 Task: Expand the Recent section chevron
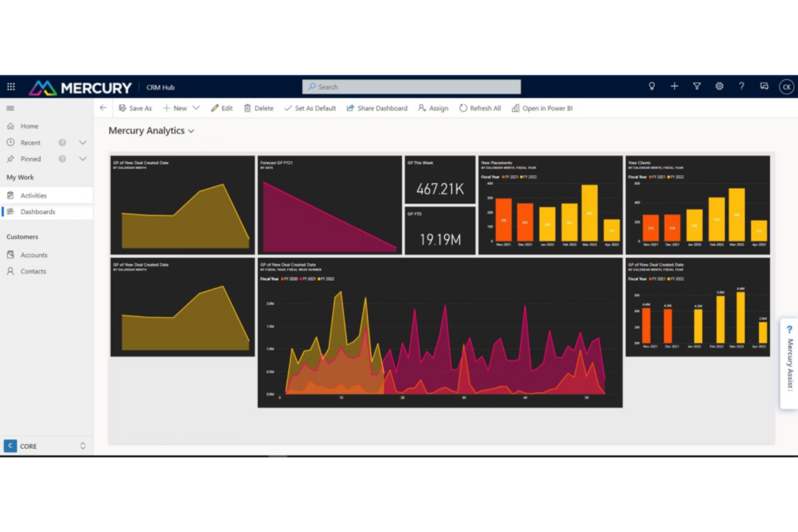click(x=82, y=143)
